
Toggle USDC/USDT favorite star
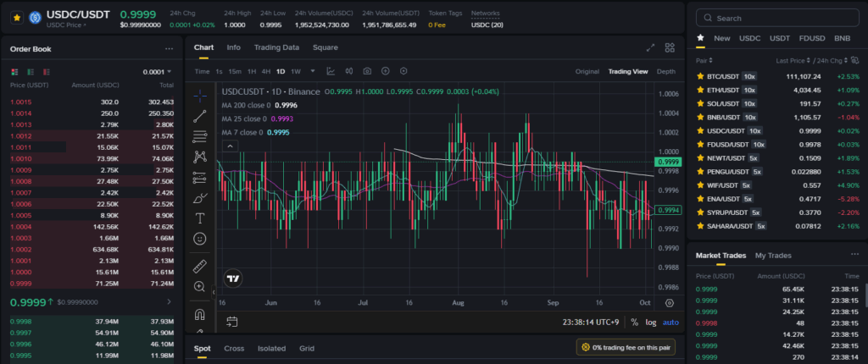pos(16,17)
